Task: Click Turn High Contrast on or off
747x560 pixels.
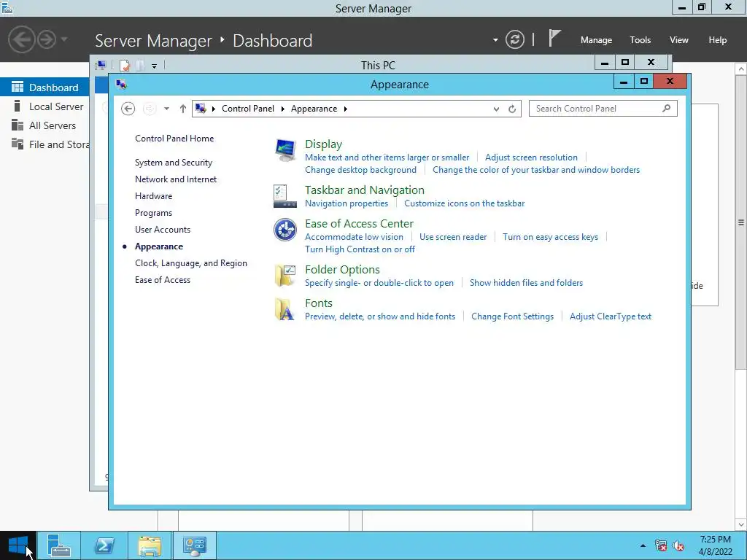Action: (x=360, y=249)
